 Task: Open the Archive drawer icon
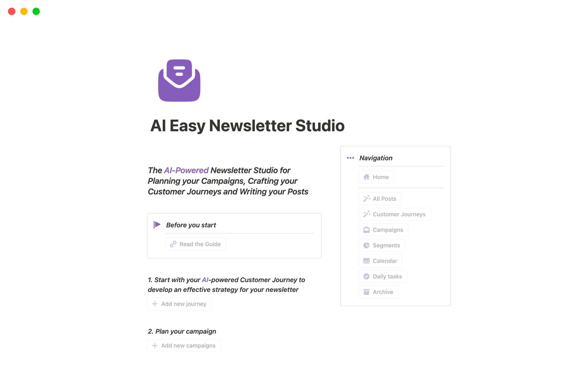tap(367, 292)
